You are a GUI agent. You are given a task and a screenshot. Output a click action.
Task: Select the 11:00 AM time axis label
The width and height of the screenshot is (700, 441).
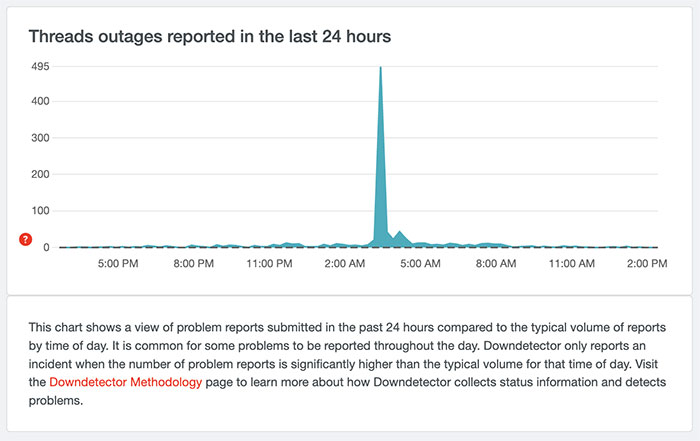(572, 265)
